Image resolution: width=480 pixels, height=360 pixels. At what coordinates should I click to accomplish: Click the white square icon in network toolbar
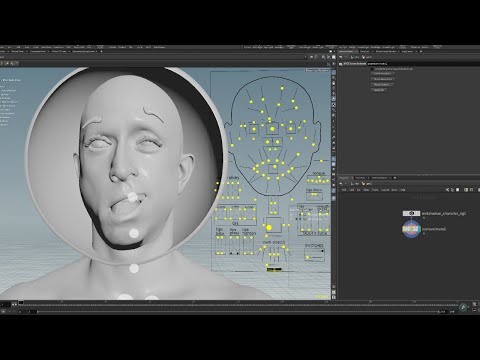pyautogui.click(x=458, y=190)
